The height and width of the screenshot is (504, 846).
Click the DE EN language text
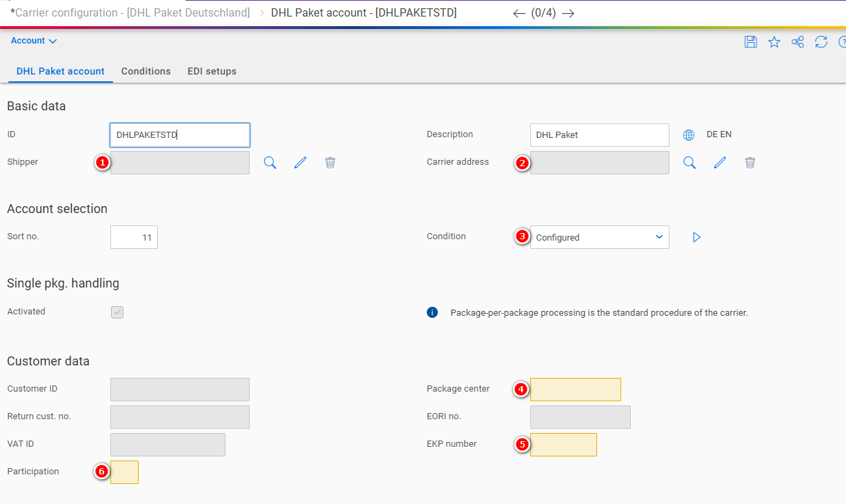[719, 134]
